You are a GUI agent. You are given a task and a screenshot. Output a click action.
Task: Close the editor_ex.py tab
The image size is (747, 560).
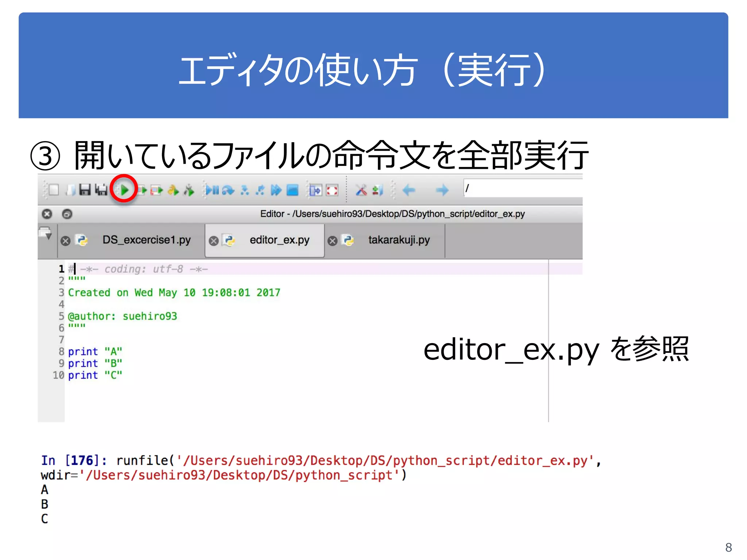214,241
